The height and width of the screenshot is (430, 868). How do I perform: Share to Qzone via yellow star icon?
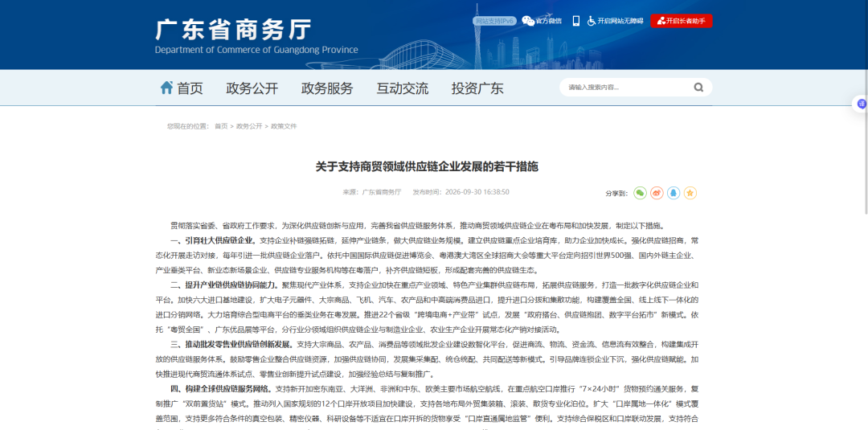(x=690, y=193)
